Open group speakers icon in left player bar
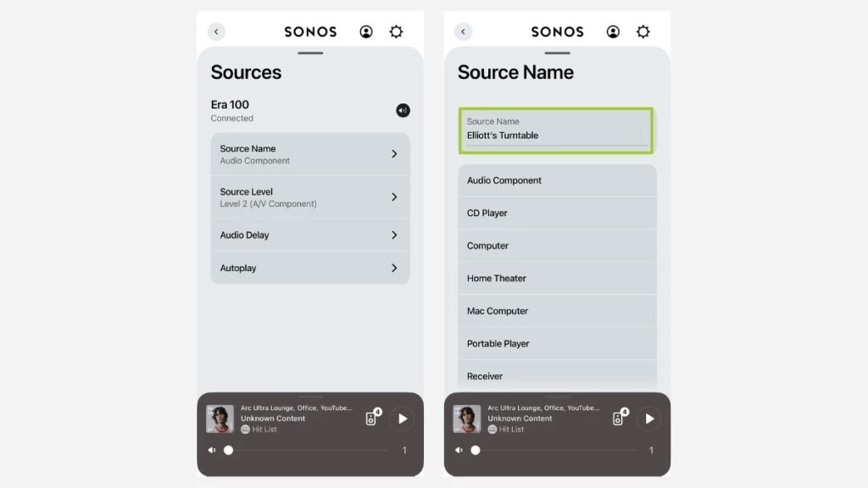The image size is (868, 488). [373, 417]
